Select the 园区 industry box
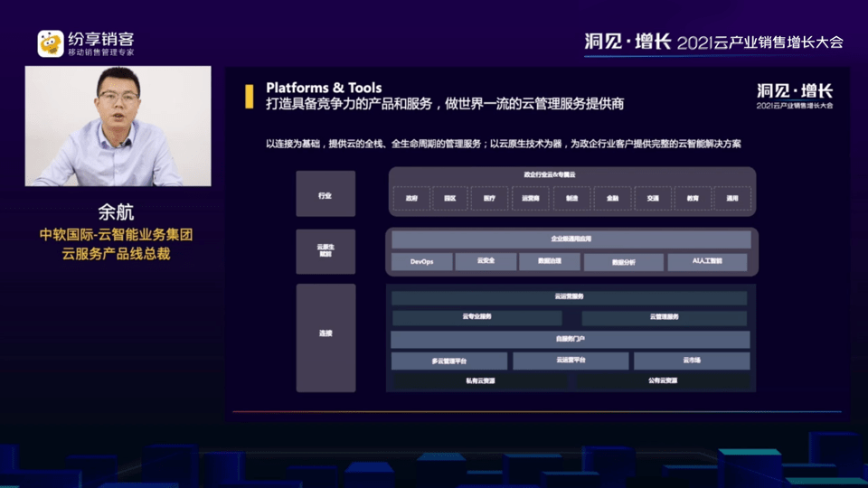The width and height of the screenshot is (868, 488). click(x=450, y=199)
